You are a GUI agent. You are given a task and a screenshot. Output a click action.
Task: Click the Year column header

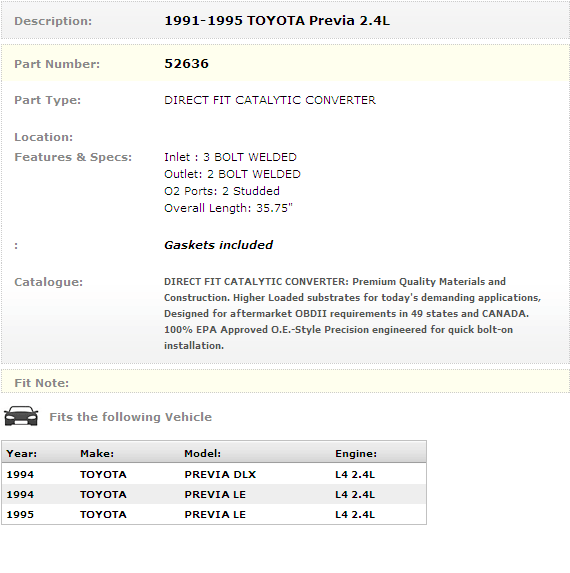[x=22, y=454]
